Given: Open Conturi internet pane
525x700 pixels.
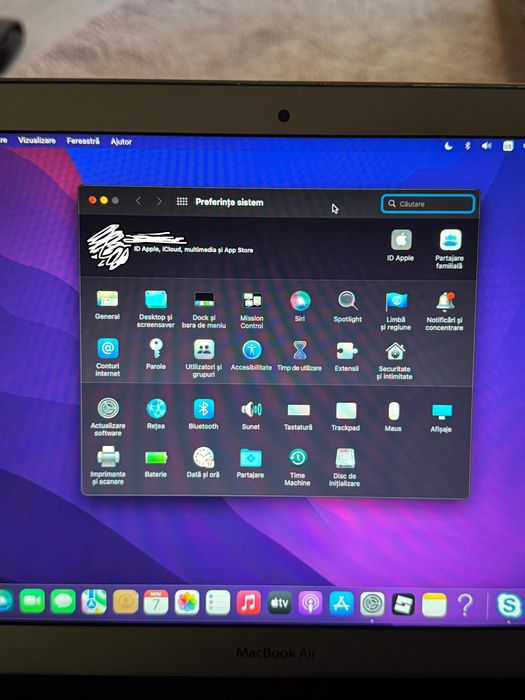Looking at the screenshot, I should (x=108, y=356).
